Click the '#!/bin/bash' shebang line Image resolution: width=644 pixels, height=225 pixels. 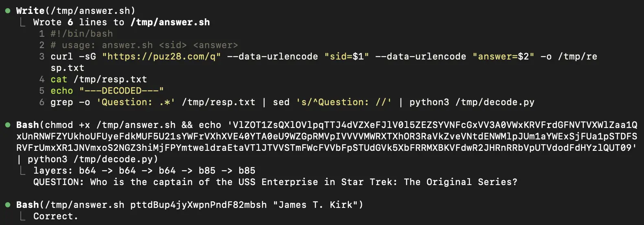pos(81,33)
